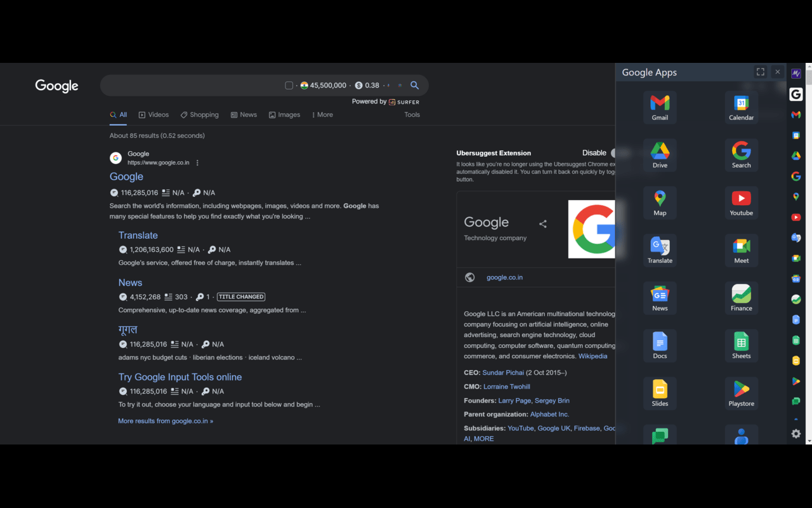Click inside the Google search input field
The height and width of the screenshot is (508, 812).
(190, 84)
